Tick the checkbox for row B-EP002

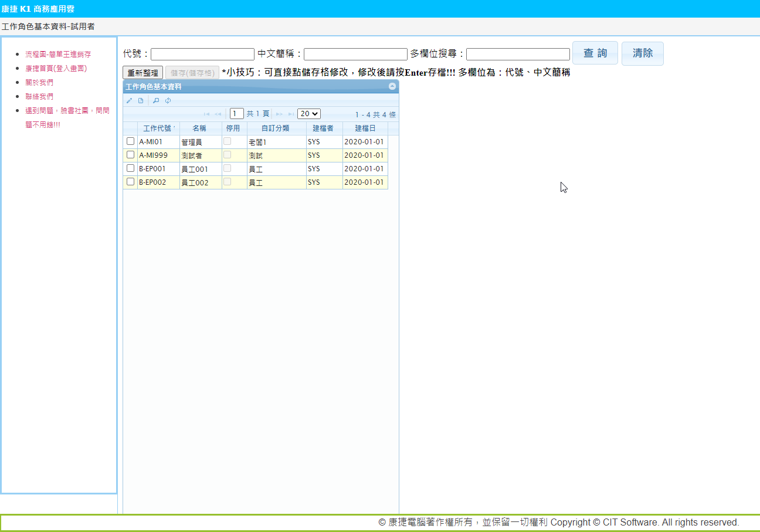(x=130, y=182)
